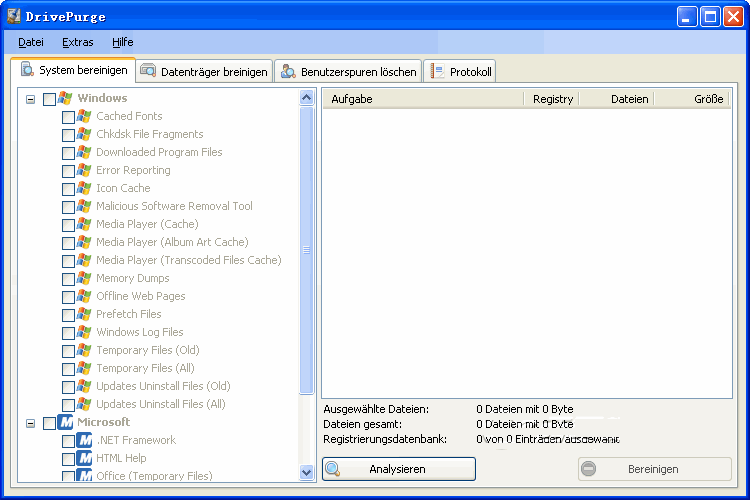Click icon beside Prefetch Files
This screenshot has height=500, width=750.
click(x=84, y=314)
